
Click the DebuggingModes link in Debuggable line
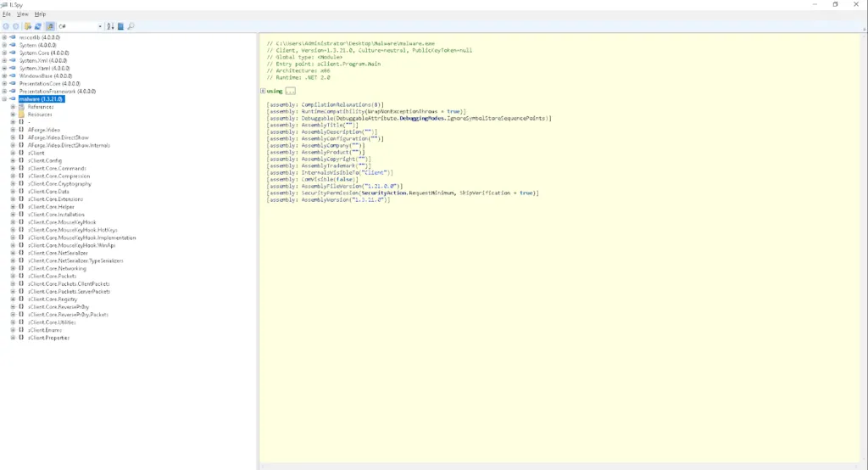pyautogui.click(x=421, y=118)
